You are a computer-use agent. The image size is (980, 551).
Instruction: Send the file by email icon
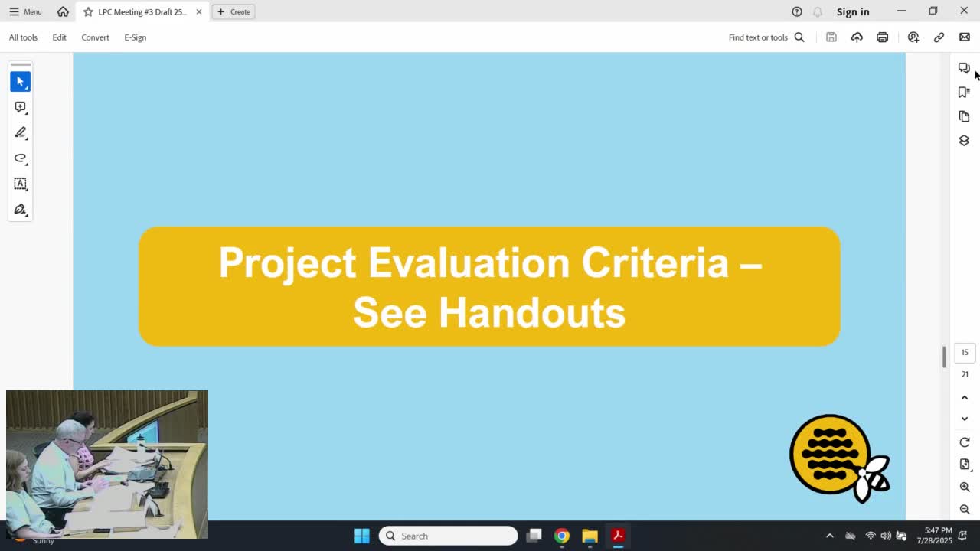[x=965, y=37]
